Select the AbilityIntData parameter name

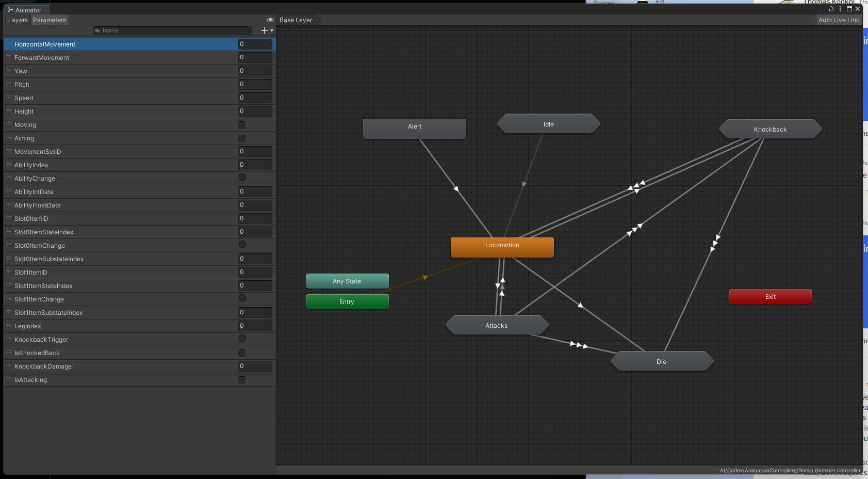coord(34,192)
